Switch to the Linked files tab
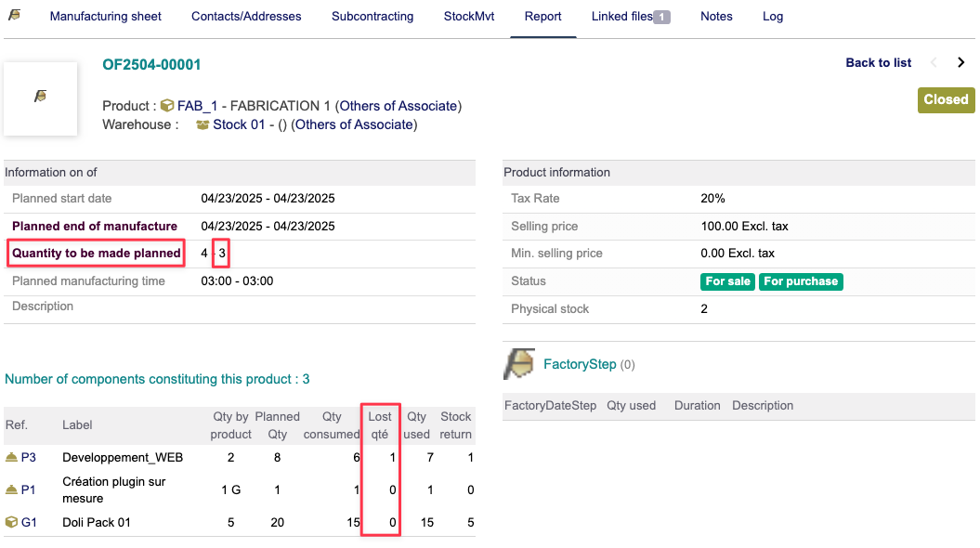This screenshot has height=548, width=980. (x=630, y=17)
